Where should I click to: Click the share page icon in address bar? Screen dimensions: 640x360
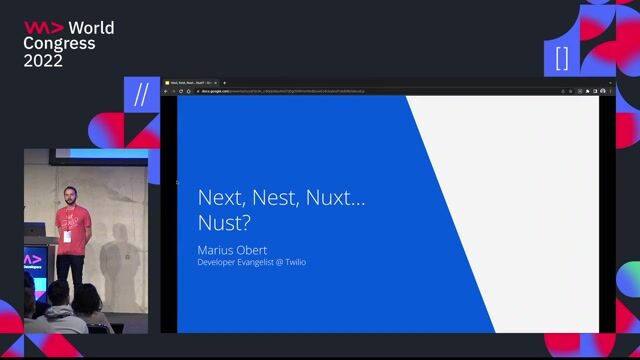[x=563, y=91]
